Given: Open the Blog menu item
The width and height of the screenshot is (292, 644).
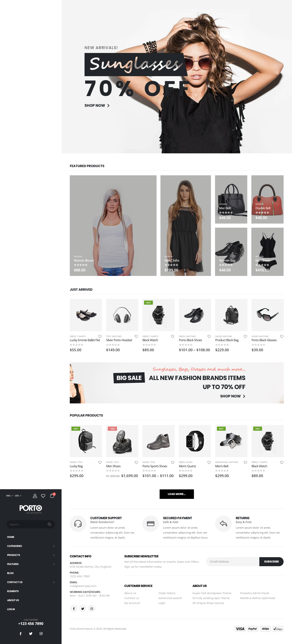Looking at the screenshot, I should coord(10,573).
